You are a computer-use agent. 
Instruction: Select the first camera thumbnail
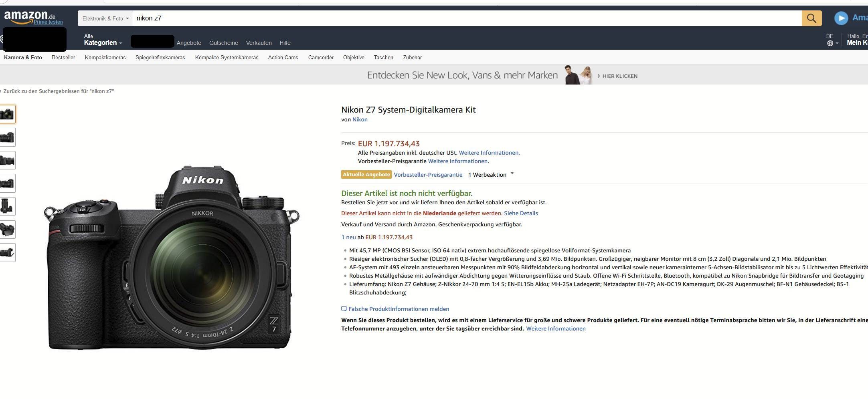point(8,114)
